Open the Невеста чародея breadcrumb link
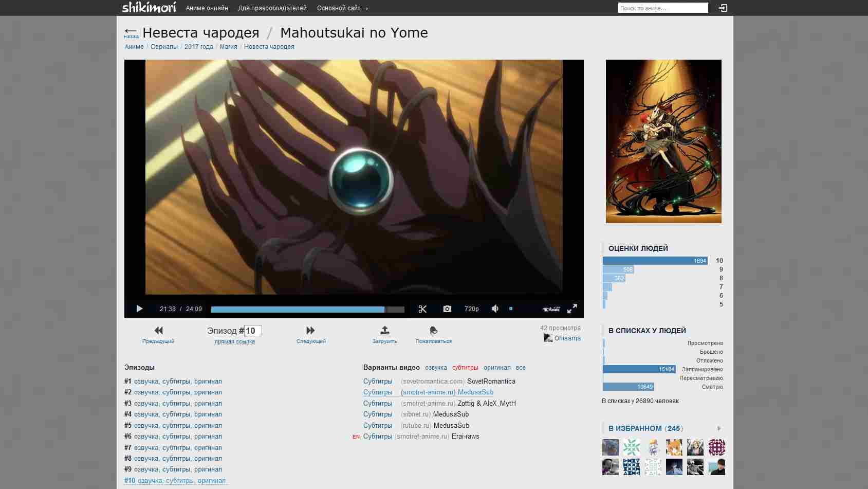 tap(269, 47)
